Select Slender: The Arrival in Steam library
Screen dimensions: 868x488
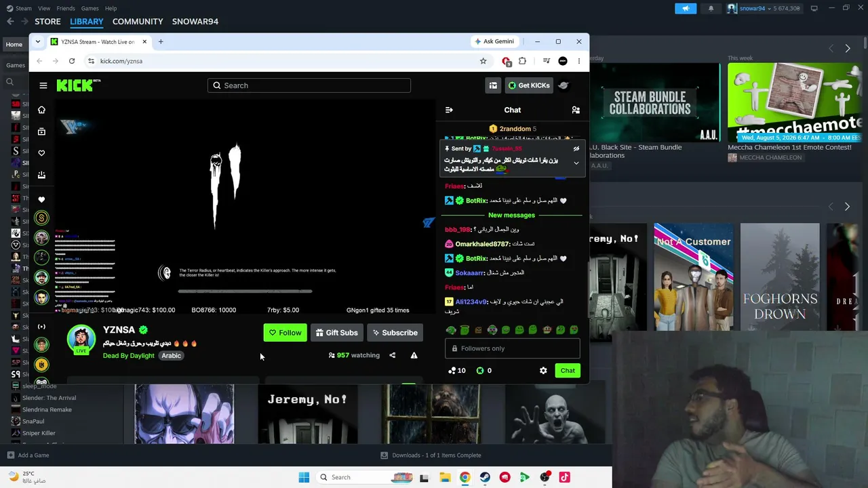[49, 398]
